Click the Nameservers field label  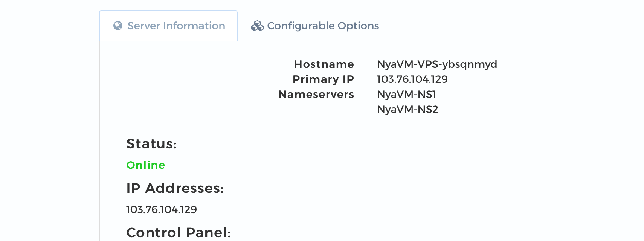tap(316, 94)
